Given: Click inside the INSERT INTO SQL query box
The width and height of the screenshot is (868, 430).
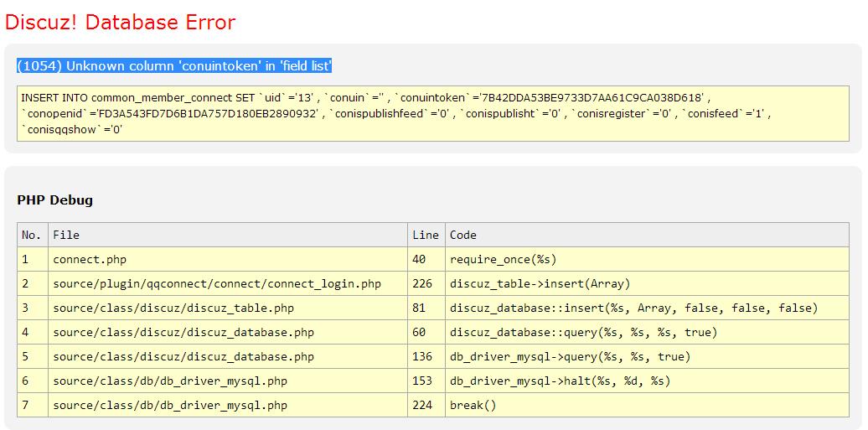Looking at the screenshot, I should tap(432, 113).
